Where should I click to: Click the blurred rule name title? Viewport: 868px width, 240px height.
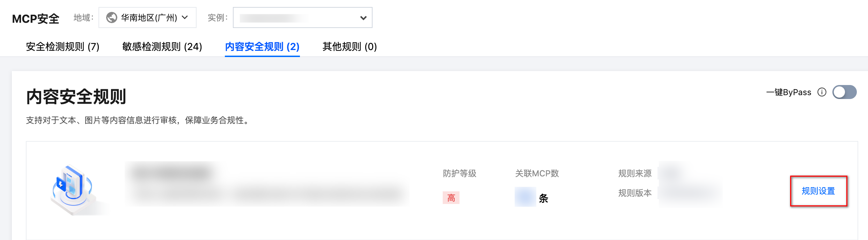[x=171, y=173]
